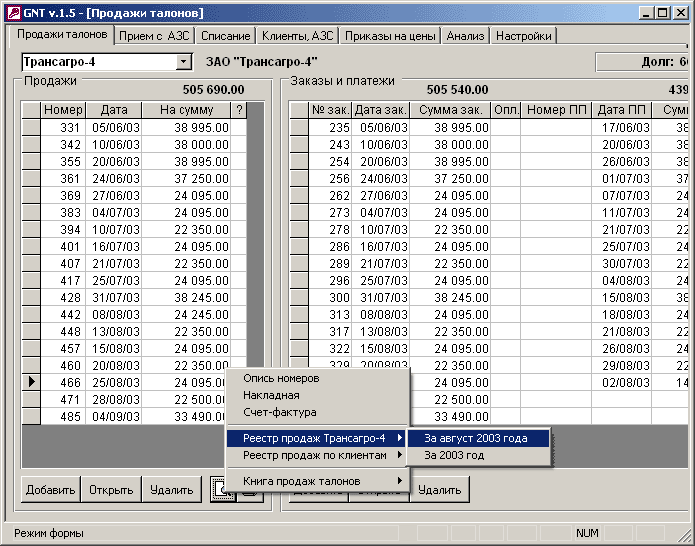Screen dimensions: 695x546
Task: Choose Опись номеров from the context menu
Action: pyautogui.click(x=317, y=378)
